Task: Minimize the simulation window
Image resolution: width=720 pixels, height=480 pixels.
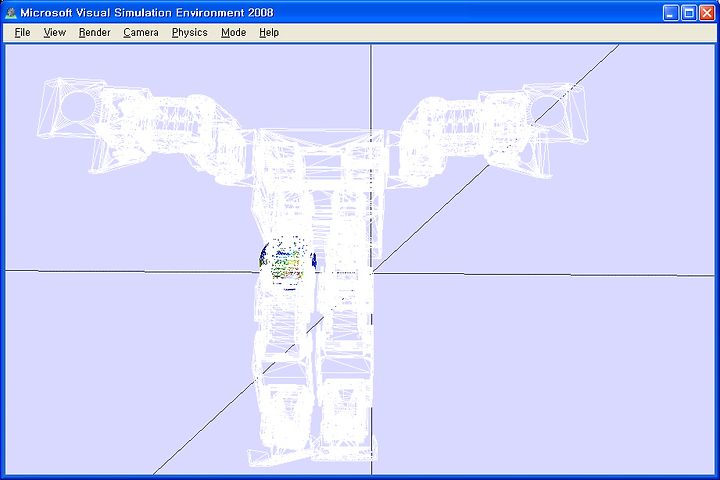Action: point(671,13)
